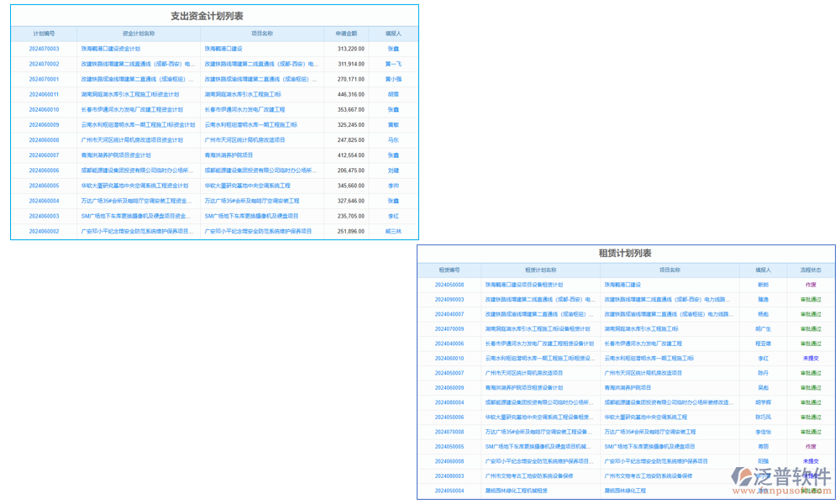Click 计划编号 column header
Viewport: 840px width, 504px height.
(x=44, y=34)
